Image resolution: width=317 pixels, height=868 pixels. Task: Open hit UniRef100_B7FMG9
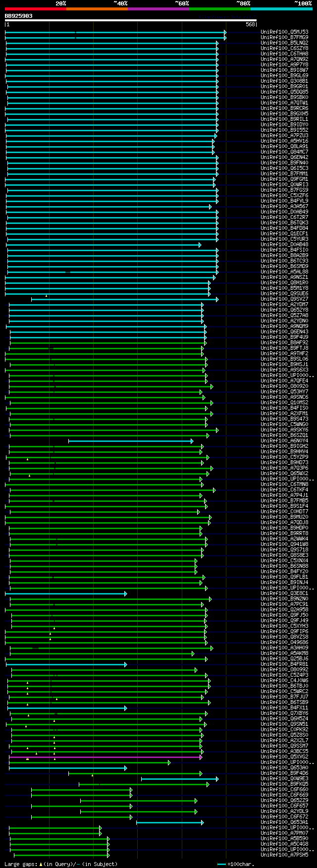tap(284, 38)
